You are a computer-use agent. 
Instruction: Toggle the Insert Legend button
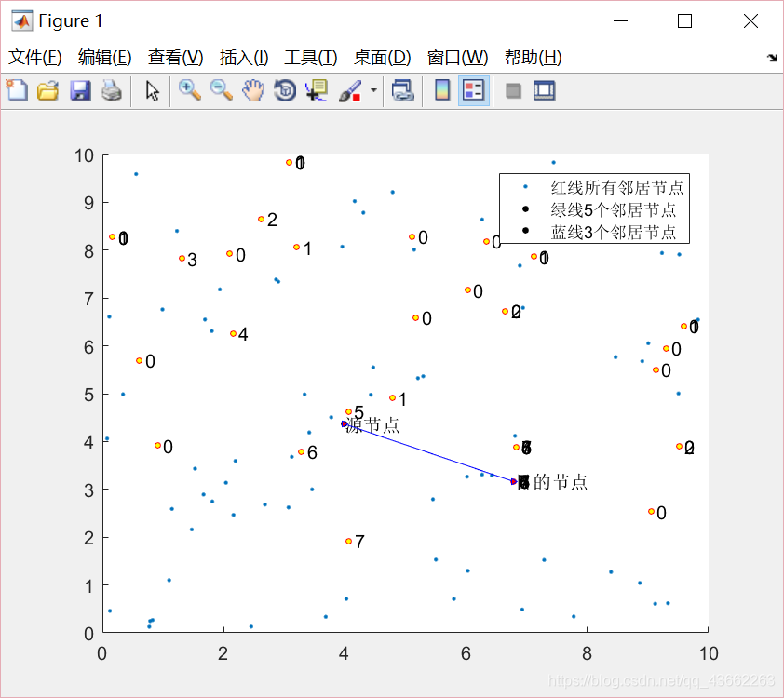pos(474,91)
